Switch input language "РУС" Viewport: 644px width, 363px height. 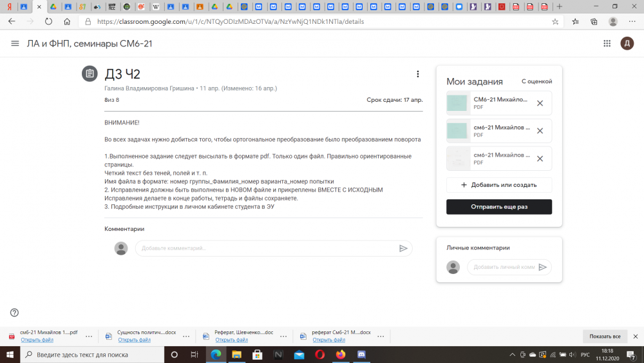coord(585,355)
